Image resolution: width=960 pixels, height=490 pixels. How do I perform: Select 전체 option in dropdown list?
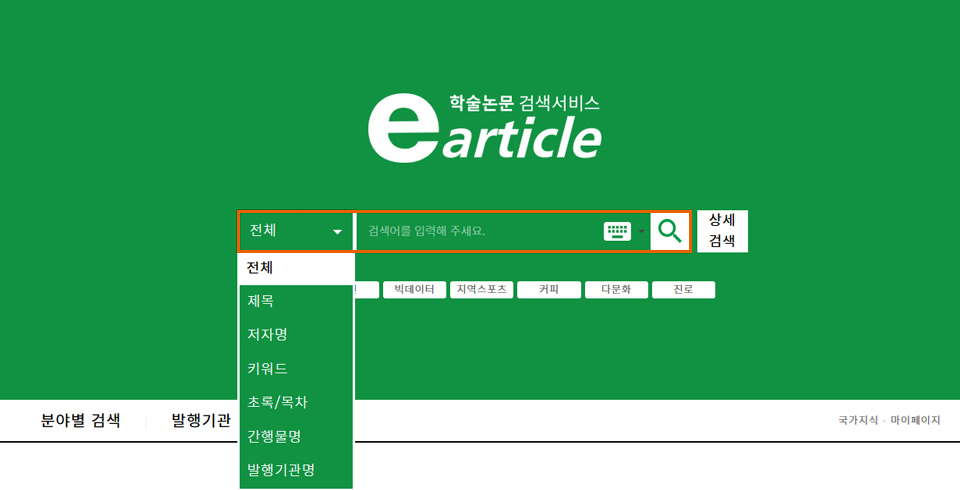coord(296,268)
